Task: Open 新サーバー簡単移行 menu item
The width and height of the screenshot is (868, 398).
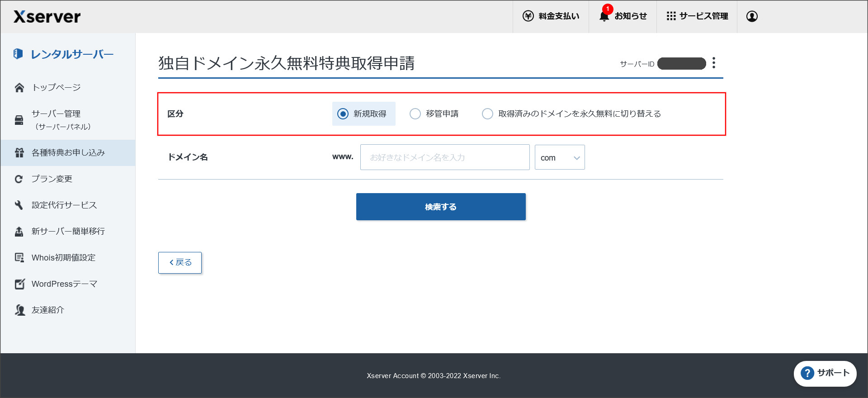Action: point(68,232)
